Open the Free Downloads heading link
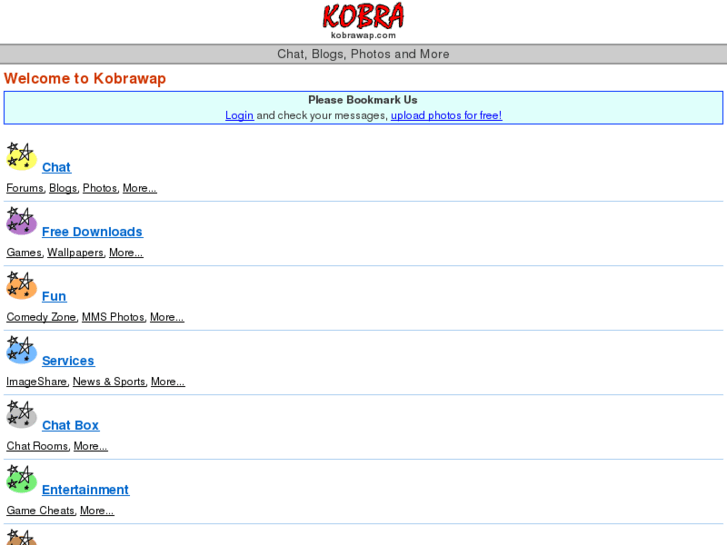The image size is (727, 545). click(92, 232)
